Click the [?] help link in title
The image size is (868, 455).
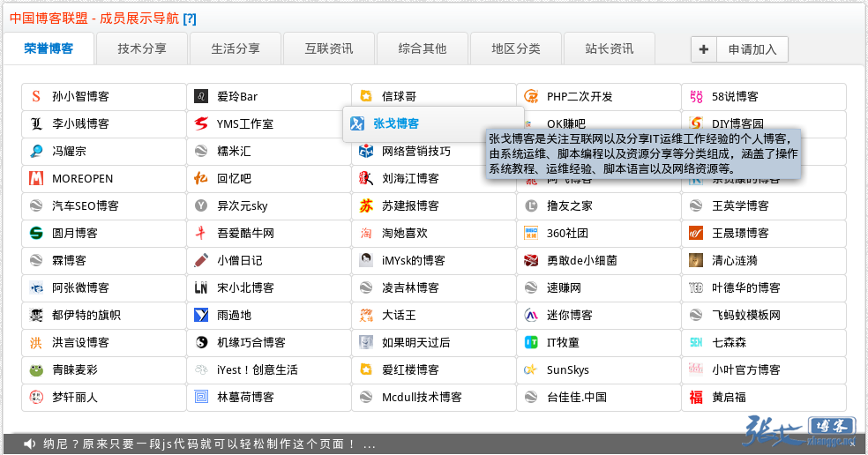pos(190,19)
